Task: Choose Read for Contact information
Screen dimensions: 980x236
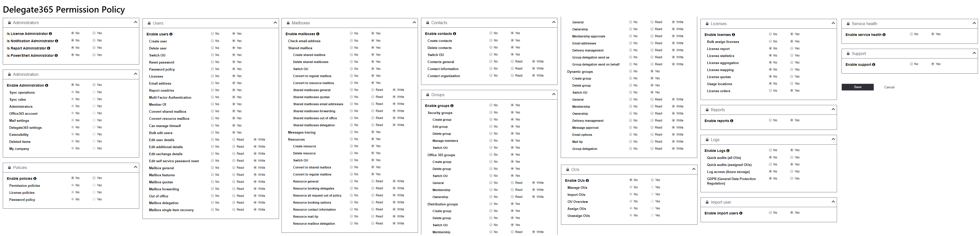Action: [x=512, y=68]
